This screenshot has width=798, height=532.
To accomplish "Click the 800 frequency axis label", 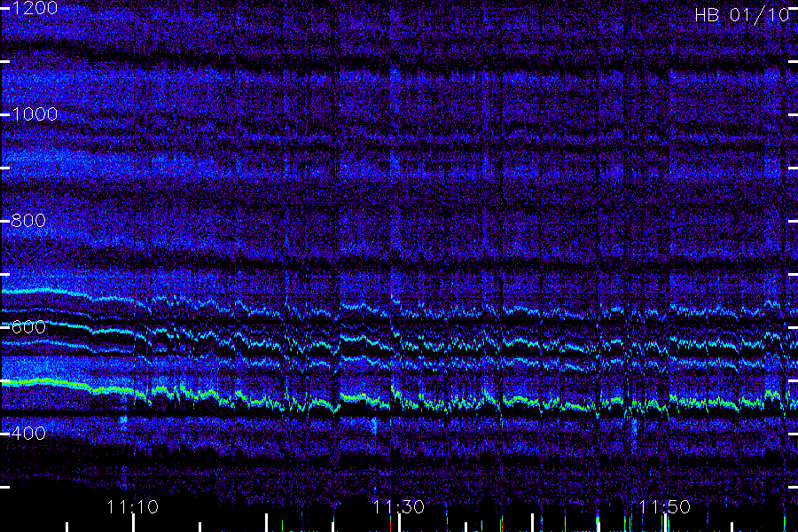I will 28,221.
